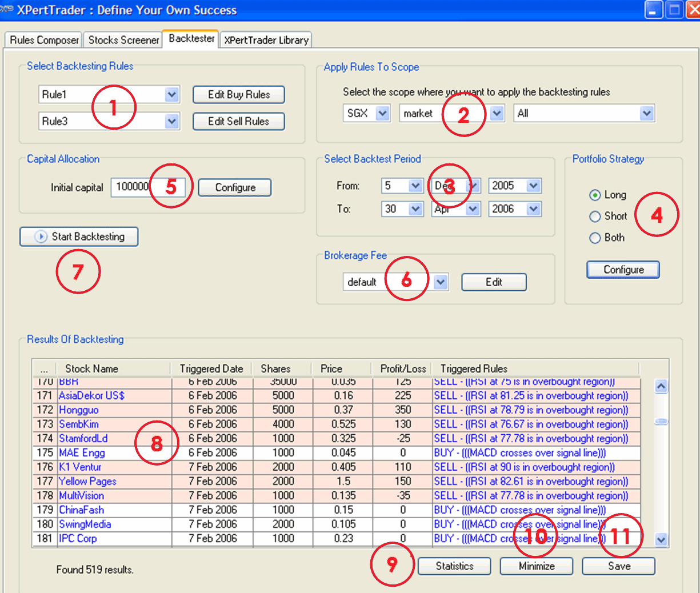
Task: Select the Long portfolio strategy
Action: pyautogui.click(x=595, y=195)
